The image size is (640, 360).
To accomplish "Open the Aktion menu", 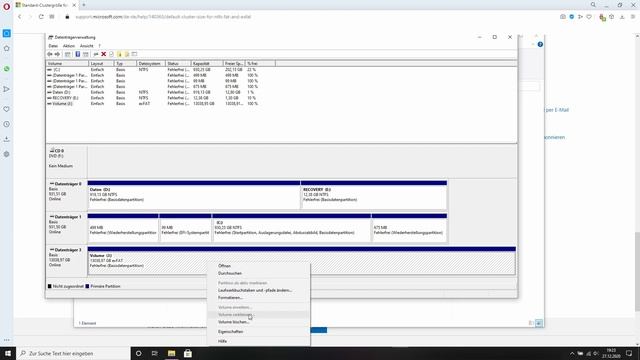I will (69, 46).
